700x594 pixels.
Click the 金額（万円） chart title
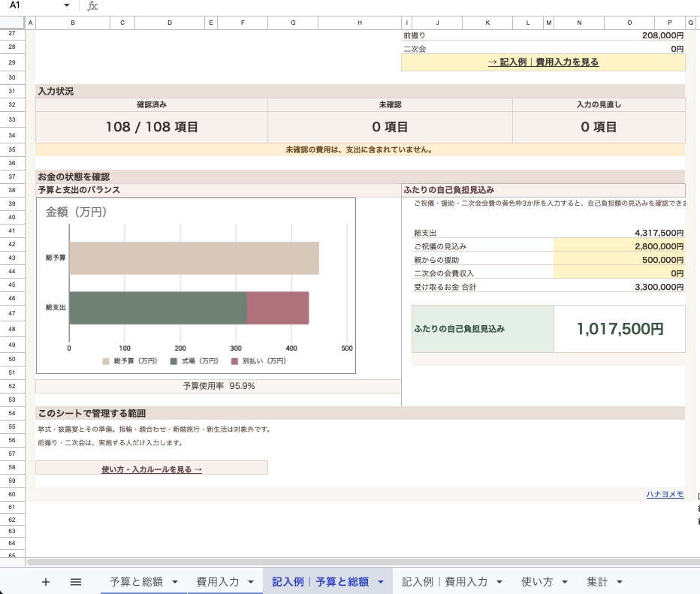tap(76, 212)
